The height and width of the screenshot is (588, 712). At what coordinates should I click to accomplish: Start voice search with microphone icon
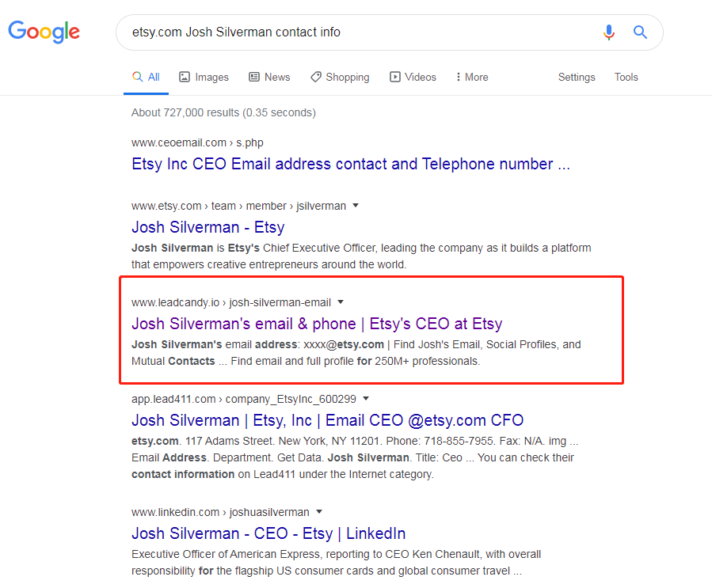(x=609, y=32)
